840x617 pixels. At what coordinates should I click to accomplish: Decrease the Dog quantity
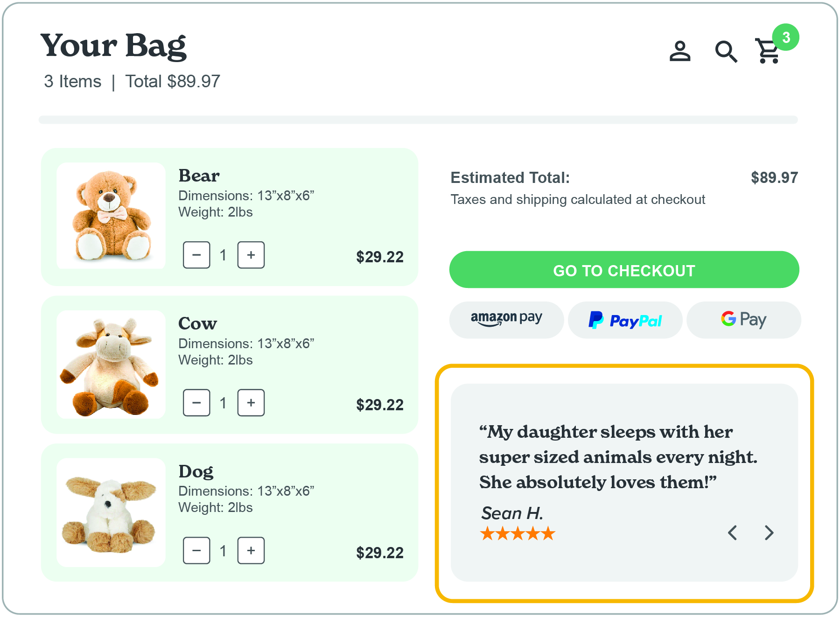(196, 551)
